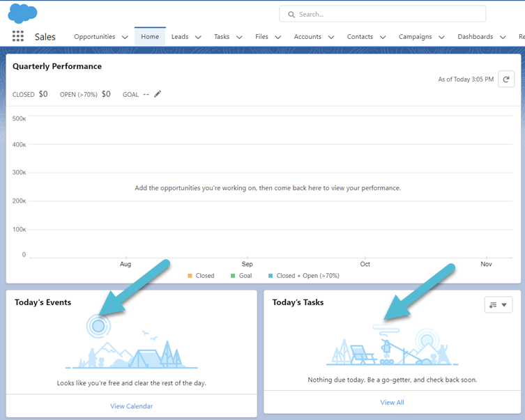Image resolution: width=525 pixels, height=420 pixels.
Task: Click View All under Today's Tasks
Action: [392, 403]
